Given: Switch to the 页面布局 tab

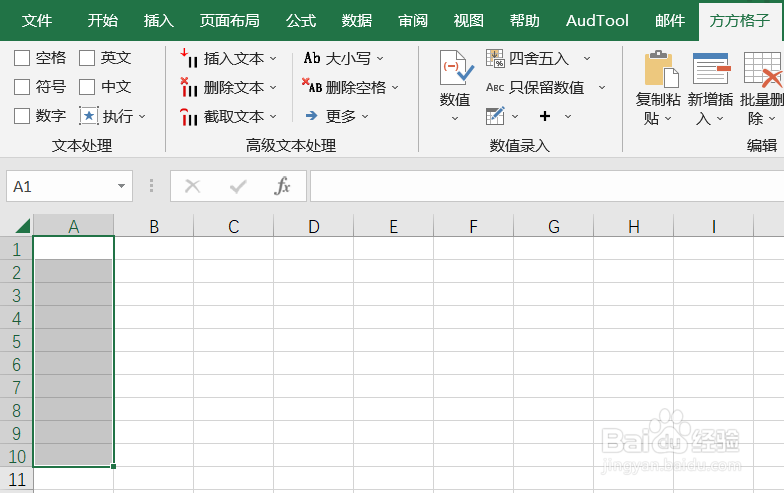Looking at the screenshot, I should click(x=230, y=20).
